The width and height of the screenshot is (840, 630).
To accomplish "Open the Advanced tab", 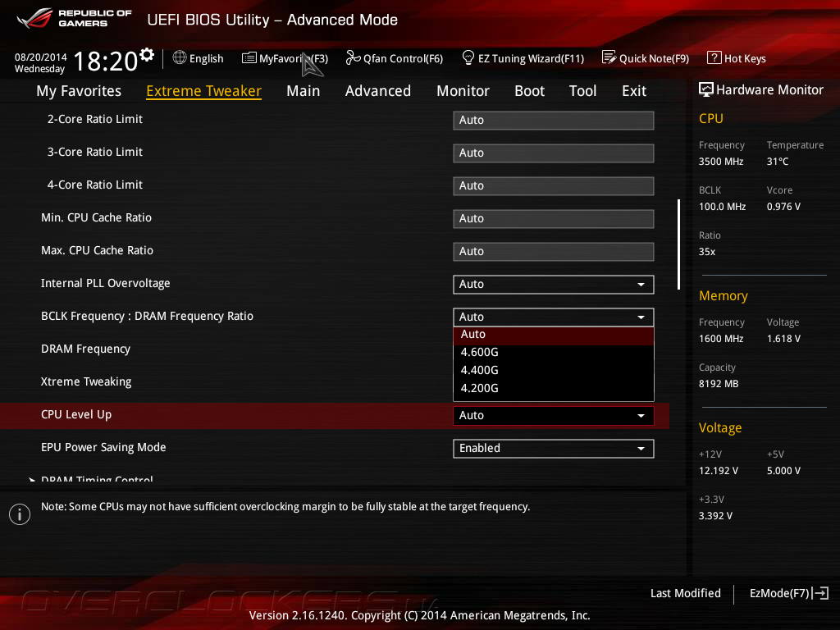I will 377,90.
